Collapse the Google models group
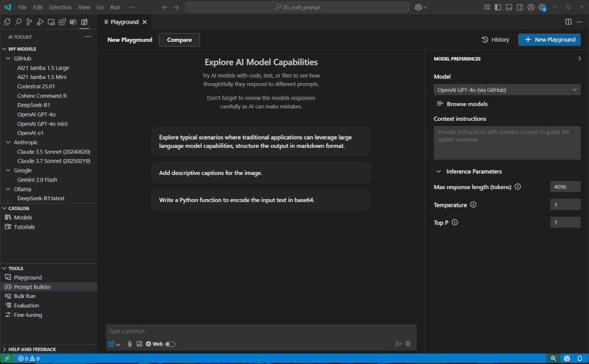Viewport: 589px width, 364px height. point(8,170)
